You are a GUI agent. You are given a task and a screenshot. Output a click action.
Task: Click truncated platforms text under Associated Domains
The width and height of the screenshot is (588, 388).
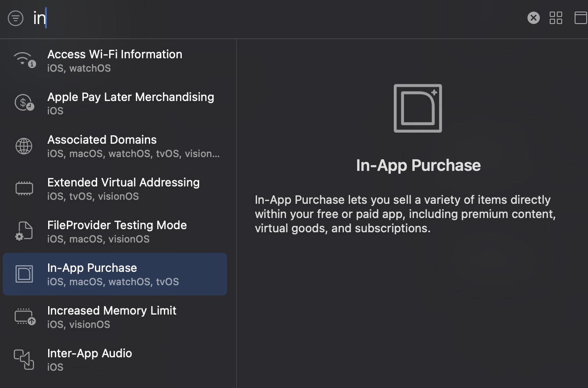134,154
